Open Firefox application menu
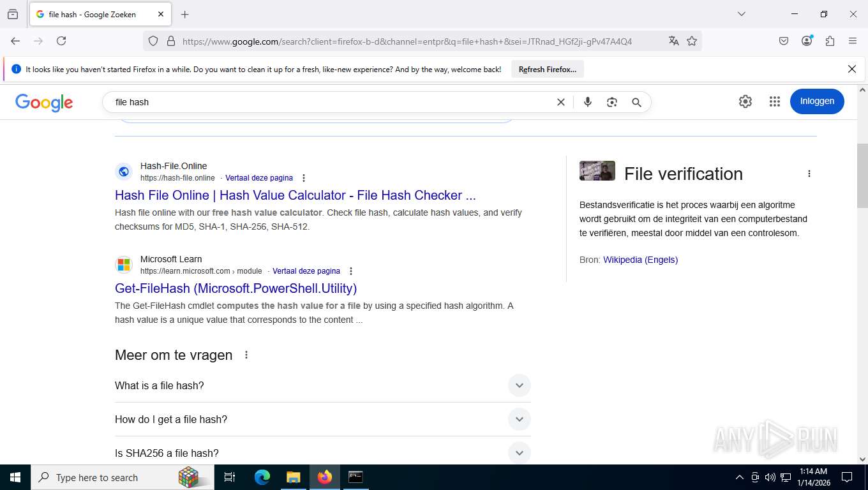868x490 pixels. pyautogui.click(x=853, y=41)
